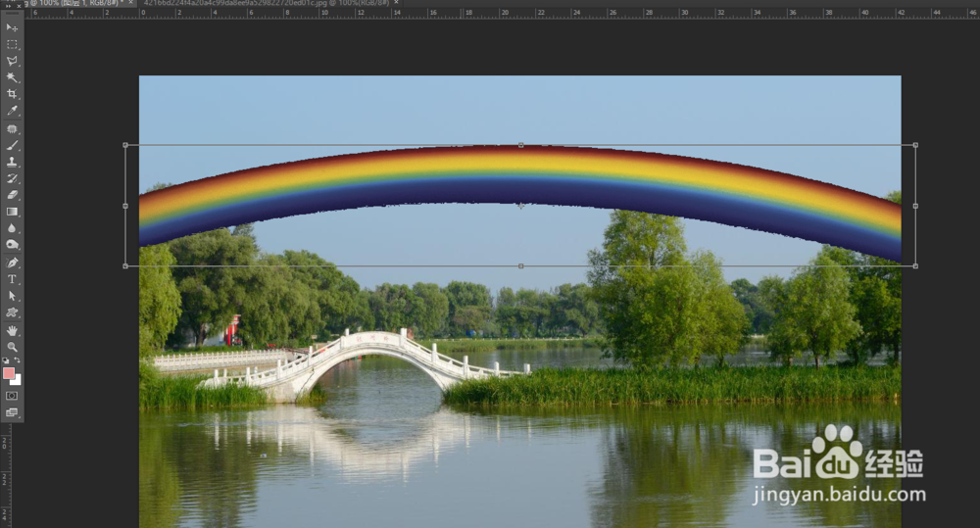Toggle Quick Mask mode
Viewport: 980px width, 528px height.
pyautogui.click(x=12, y=396)
